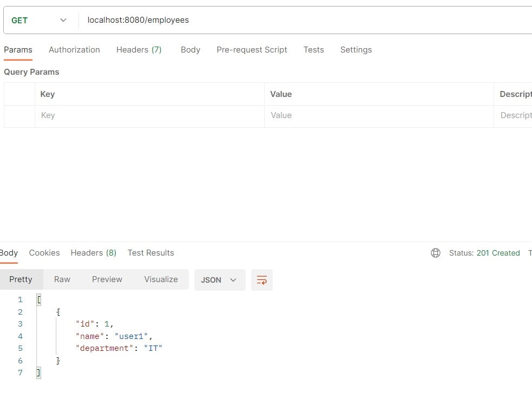Switch to the request Body tab
The width and height of the screenshot is (532, 398).
[191, 50]
